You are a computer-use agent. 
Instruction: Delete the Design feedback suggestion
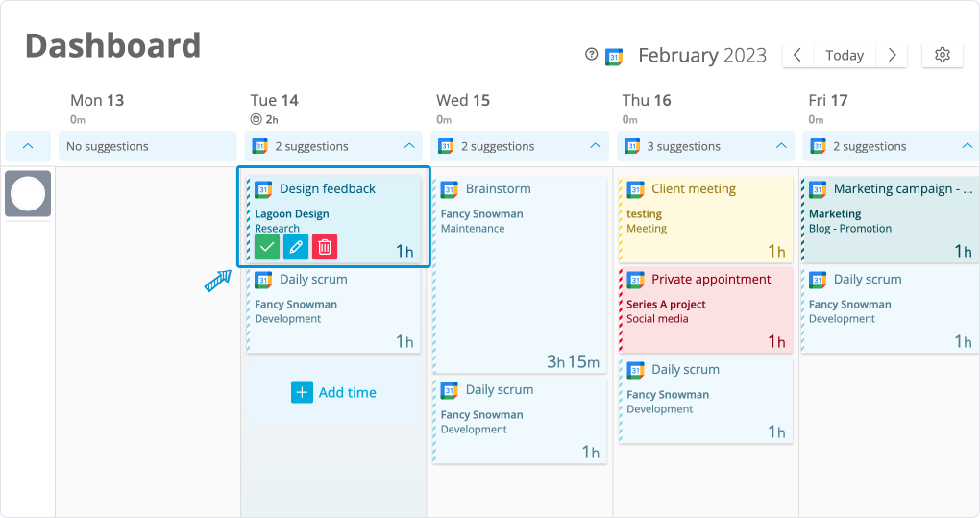[325, 247]
